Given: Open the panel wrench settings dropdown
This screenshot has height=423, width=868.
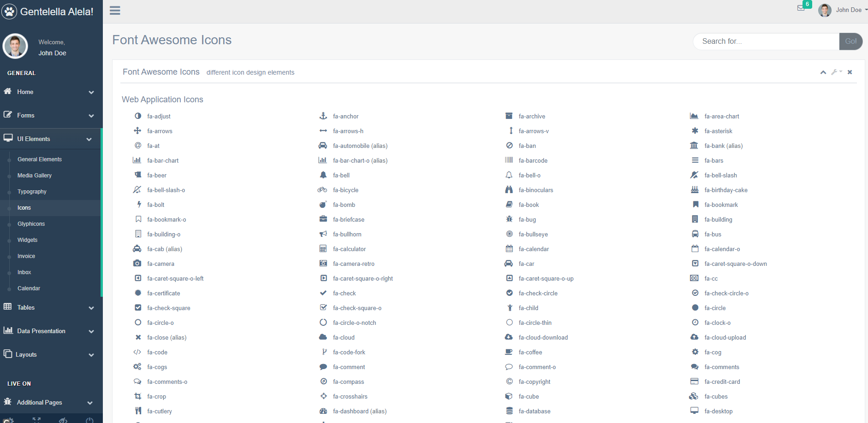Looking at the screenshot, I should pos(836,72).
